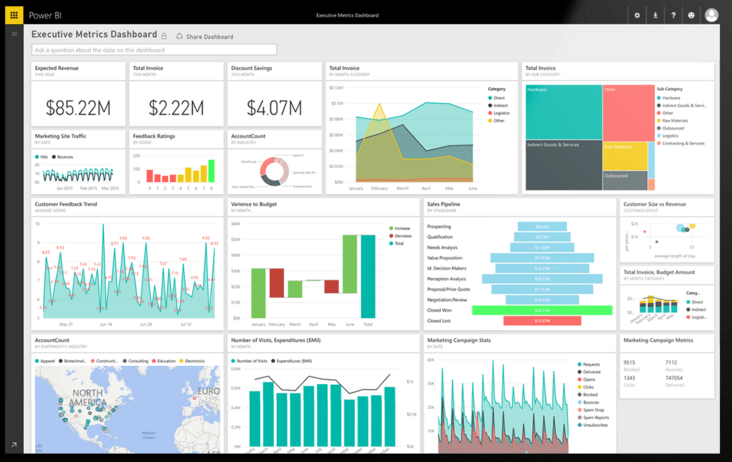Click Share Dashboard button
This screenshot has width=732, height=462.
point(205,36)
